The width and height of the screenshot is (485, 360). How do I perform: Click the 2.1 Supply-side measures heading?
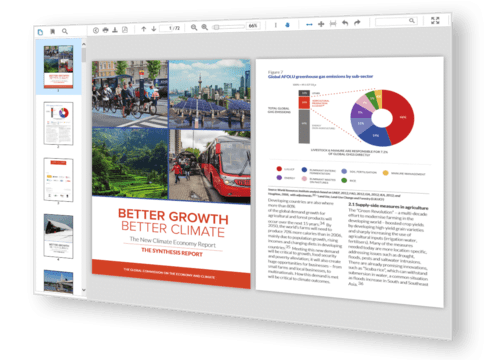pos(388,206)
